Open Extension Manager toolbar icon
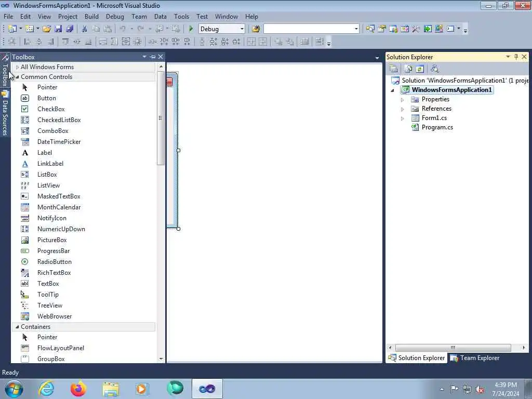532x399 pixels. coord(439,29)
